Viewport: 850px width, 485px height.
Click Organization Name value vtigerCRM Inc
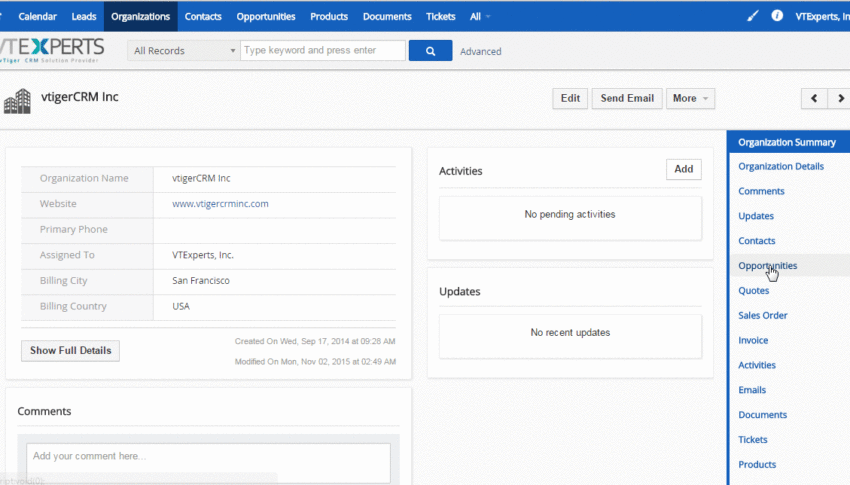click(x=201, y=178)
